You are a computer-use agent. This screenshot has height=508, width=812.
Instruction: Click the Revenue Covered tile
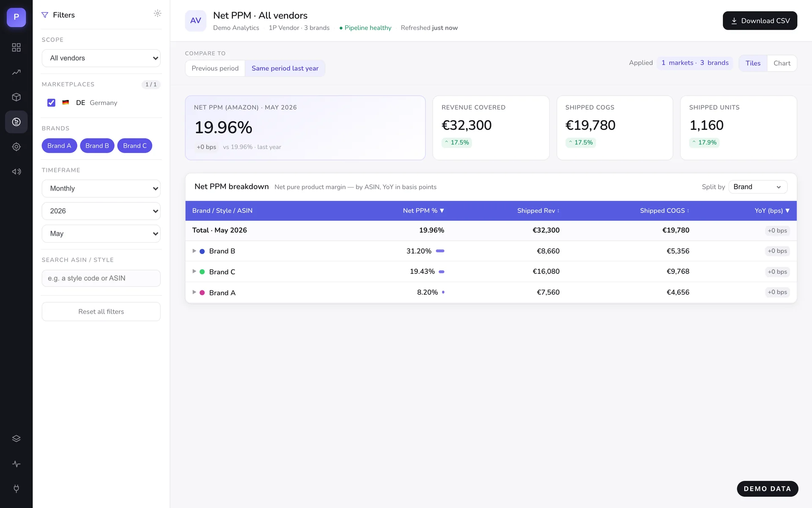tap(491, 128)
